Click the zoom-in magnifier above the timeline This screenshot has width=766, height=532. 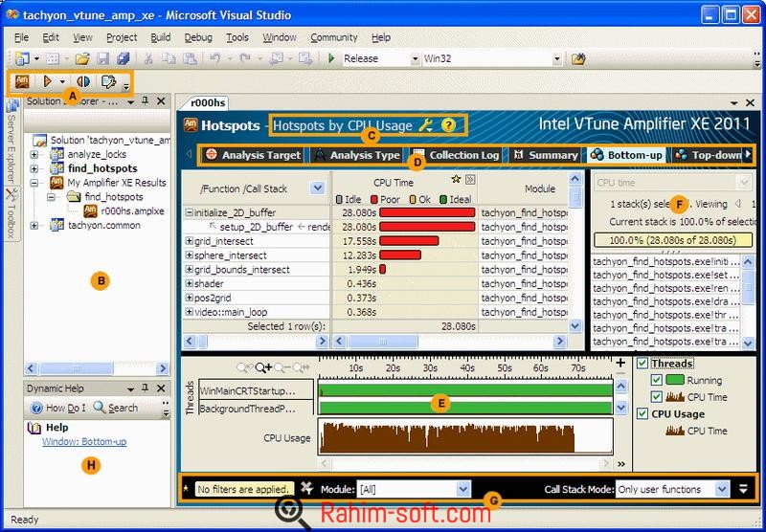[x=265, y=367]
